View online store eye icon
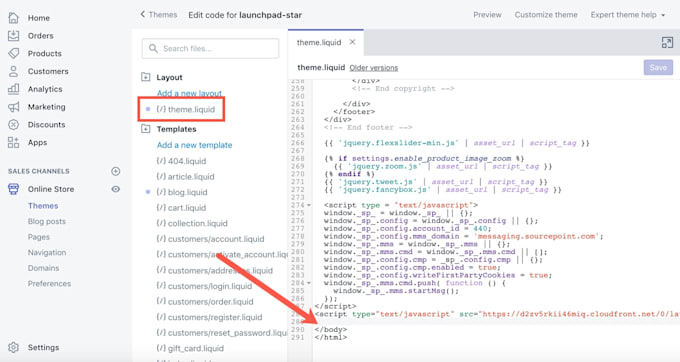 115,189
